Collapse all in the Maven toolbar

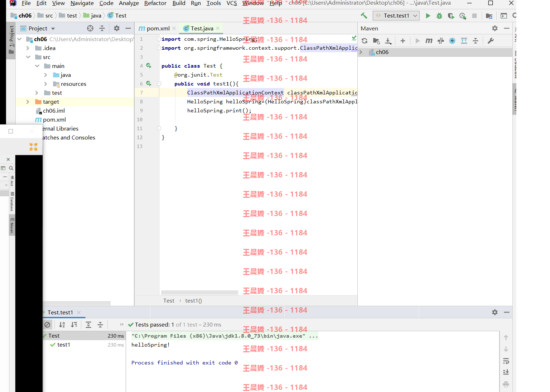pyautogui.click(x=476, y=41)
